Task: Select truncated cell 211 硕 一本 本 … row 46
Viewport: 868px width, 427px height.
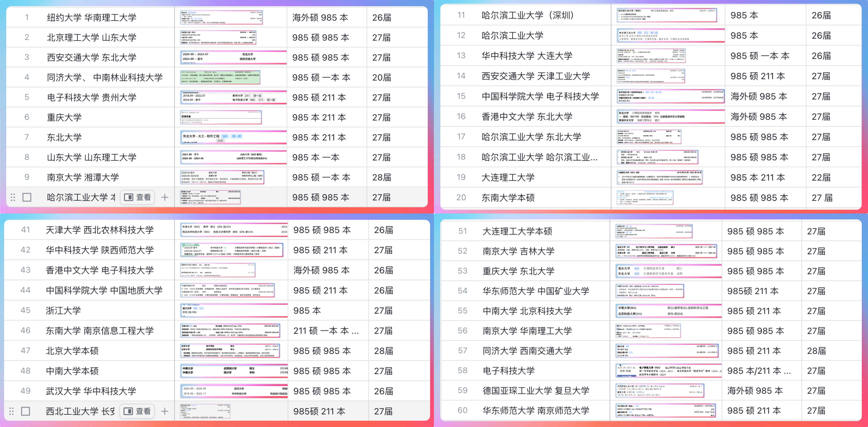Action: pyautogui.click(x=326, y=331)
